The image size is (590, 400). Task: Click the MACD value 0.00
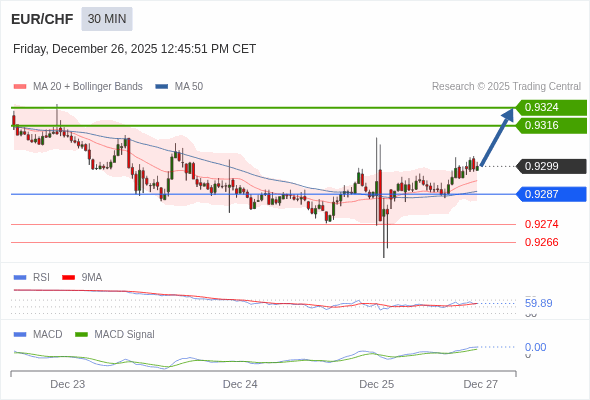coord(535,347)
